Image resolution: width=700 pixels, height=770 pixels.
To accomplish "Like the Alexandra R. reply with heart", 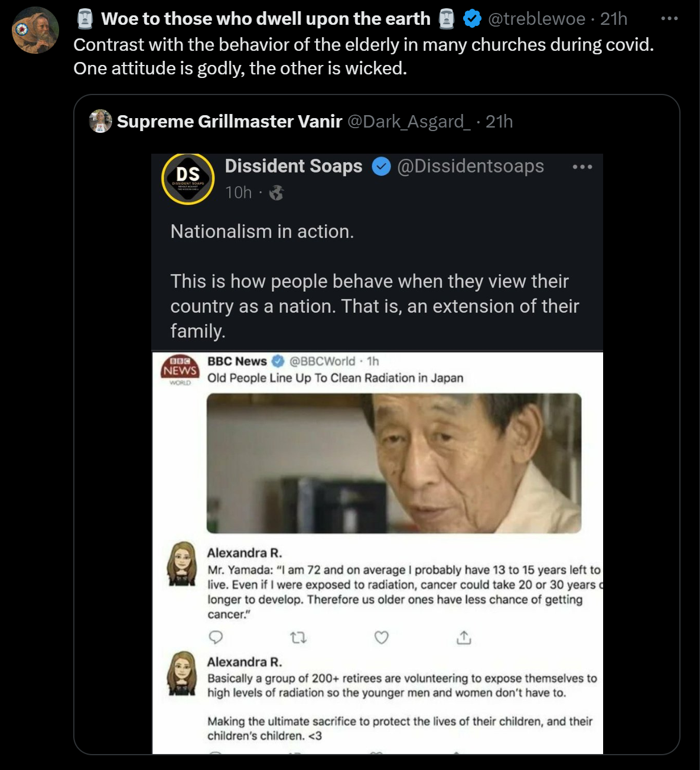I will coord(382,637).
